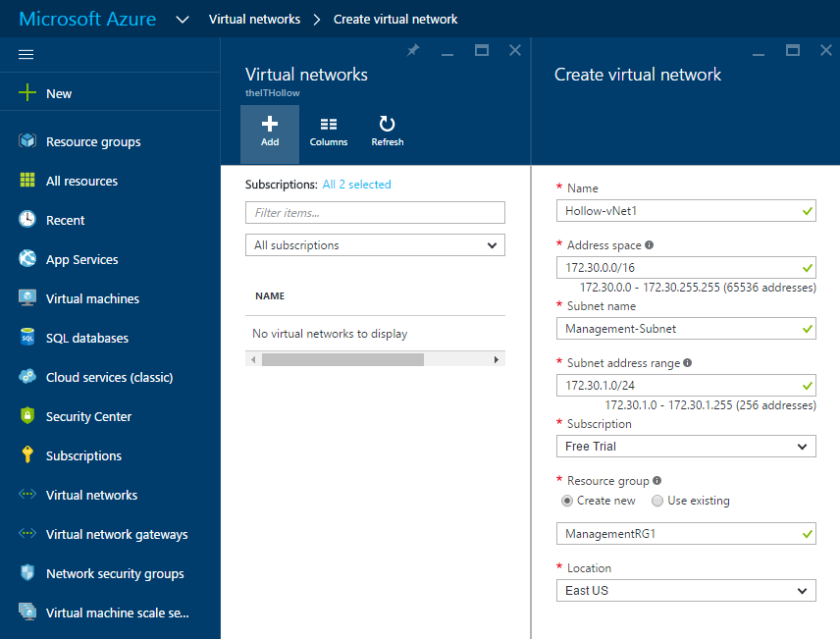The image size is (840, 639).
Task: Toggle the hamburger sidebar menu
Action: pyautogui.click(x=26, y=55)
